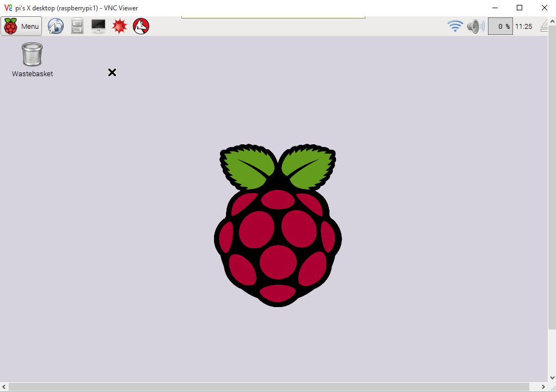Click the vertical scrollbar down arrow
This screenshot has height=392, width=556.
[x=552, y=377]
